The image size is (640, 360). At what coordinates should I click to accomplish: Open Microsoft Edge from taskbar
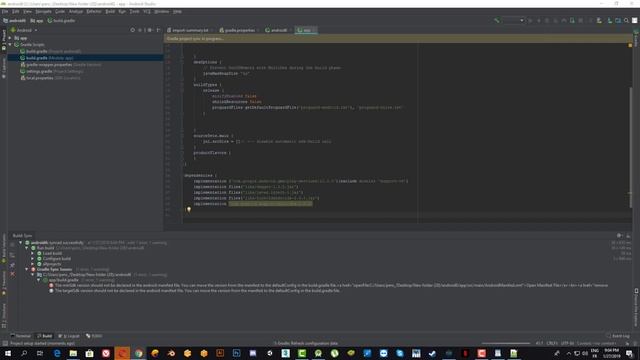click(57, 353)
